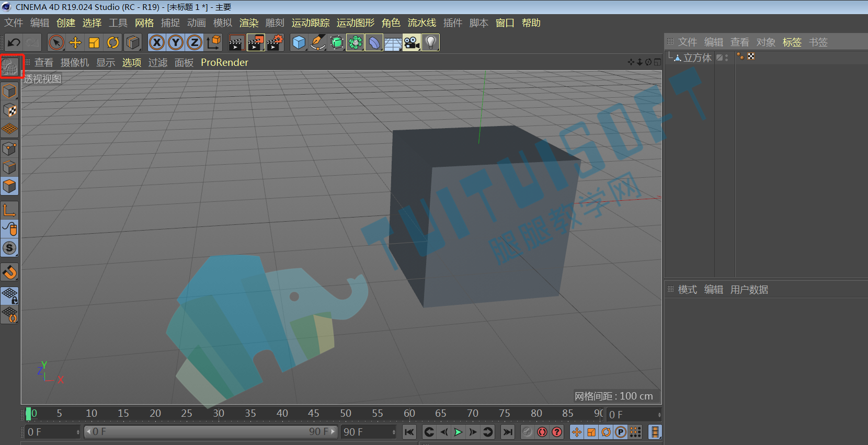Select the live selection tool

point(56,42)
